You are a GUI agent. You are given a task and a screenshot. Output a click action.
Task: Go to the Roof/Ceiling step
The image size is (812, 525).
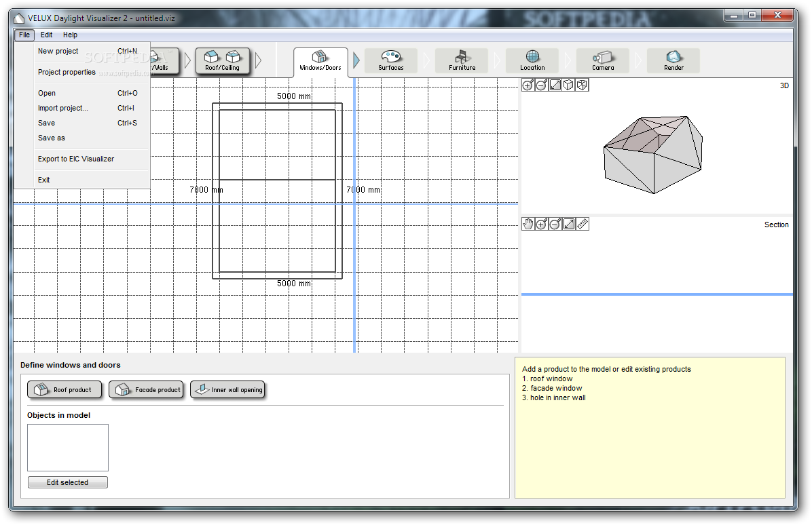(222, 61)
